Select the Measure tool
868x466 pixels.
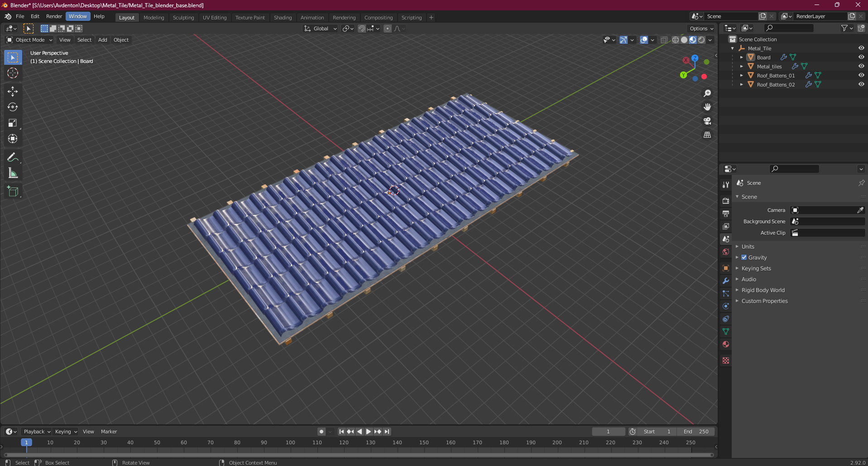tap(13, 173)
